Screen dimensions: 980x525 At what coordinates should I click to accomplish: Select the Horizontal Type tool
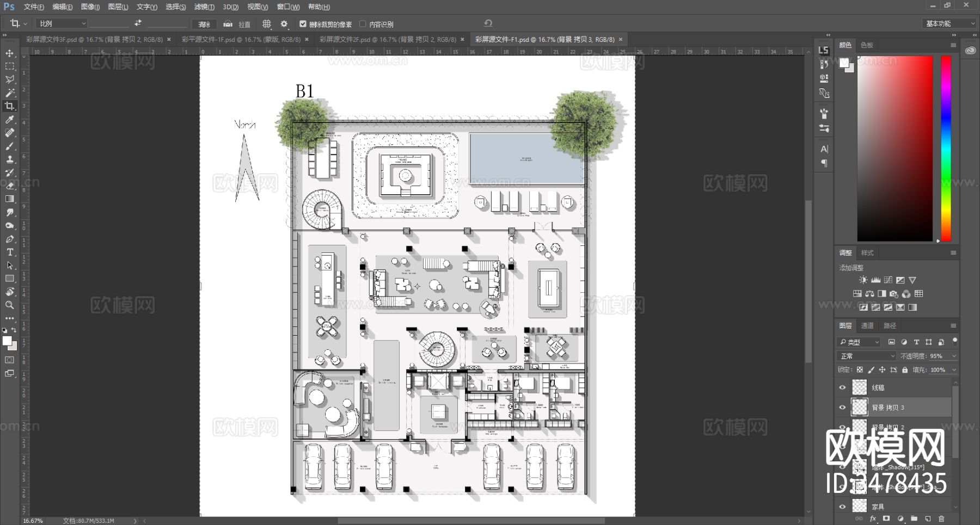[10, 252]
